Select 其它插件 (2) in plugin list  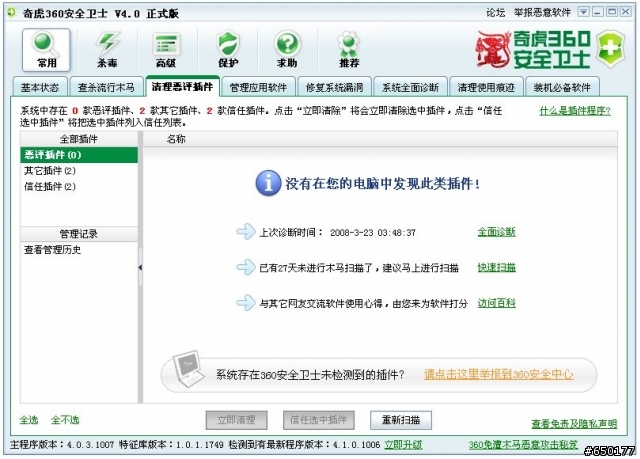79,171
